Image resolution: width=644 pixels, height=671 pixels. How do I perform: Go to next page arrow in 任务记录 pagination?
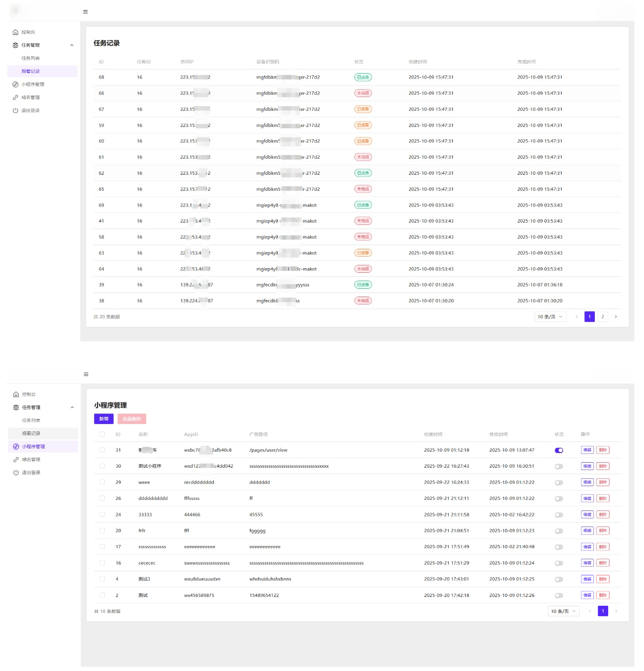point(616,317)
